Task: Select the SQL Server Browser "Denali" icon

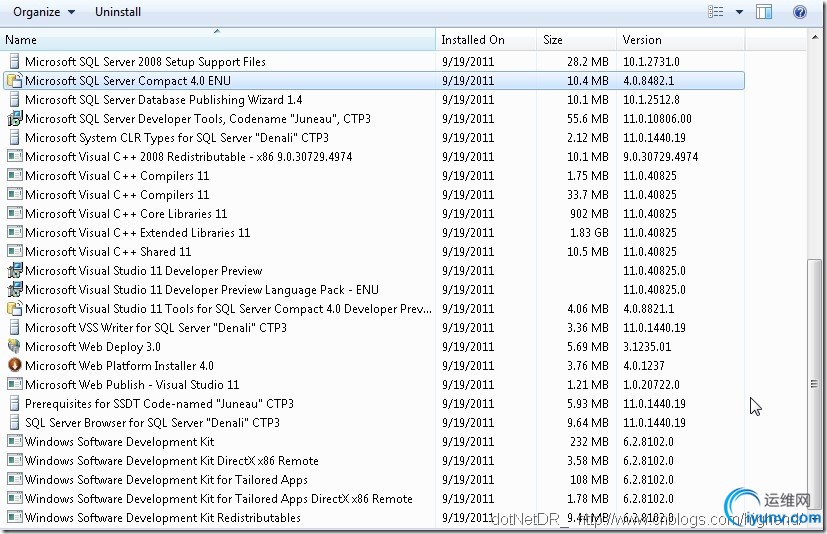Action: pos(15,422)
